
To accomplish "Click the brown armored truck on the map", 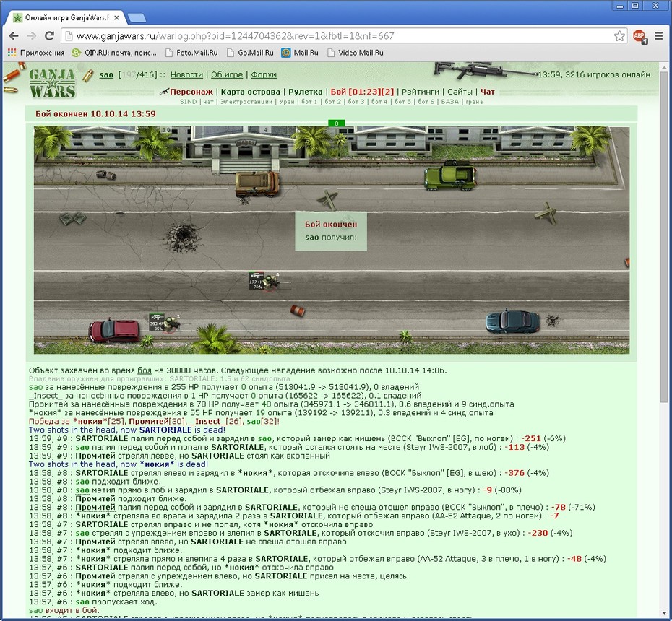I will [x=257, y=183].
